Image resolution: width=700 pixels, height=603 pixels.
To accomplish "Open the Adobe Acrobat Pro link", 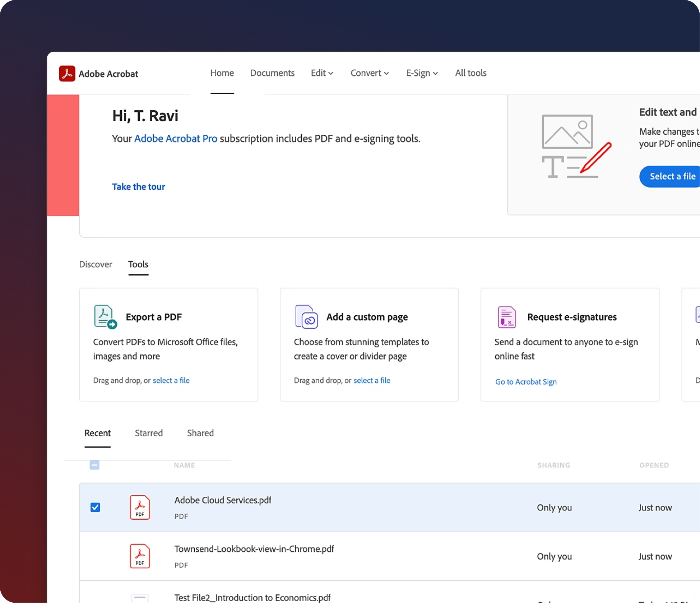I will [176, 139].
